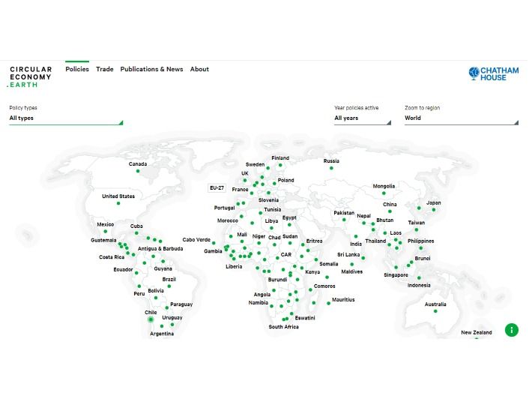Click the Guatemala country label
Screen dimensions: 532x399
coord(104,242)
